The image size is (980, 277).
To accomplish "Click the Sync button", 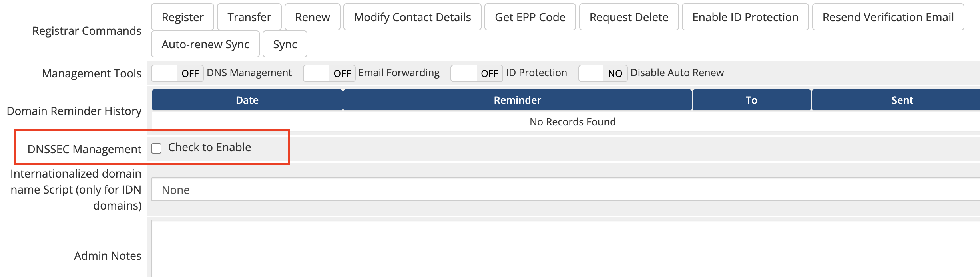I will [285, 44].
